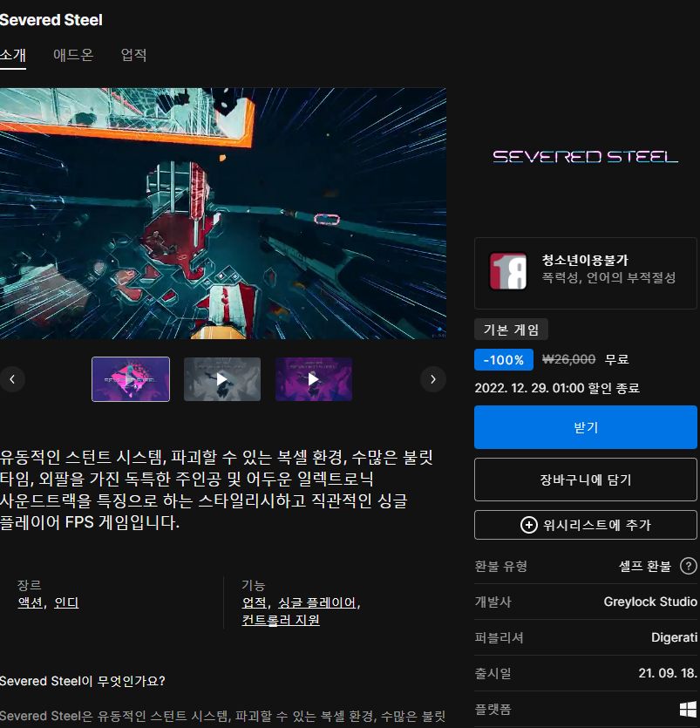Screen dimensions: 700x728
Task: Open the 소개 tab
Action: point(13,55)
